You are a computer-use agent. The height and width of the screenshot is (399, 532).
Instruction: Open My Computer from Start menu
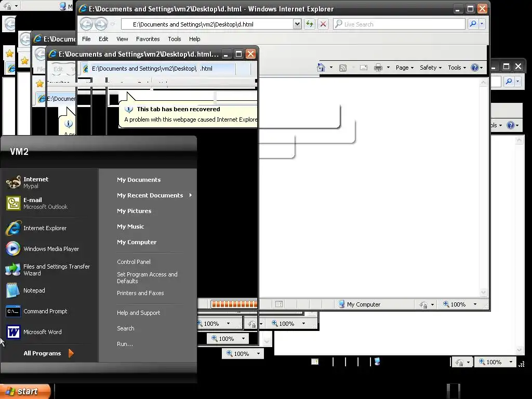[x=137, y=242]
